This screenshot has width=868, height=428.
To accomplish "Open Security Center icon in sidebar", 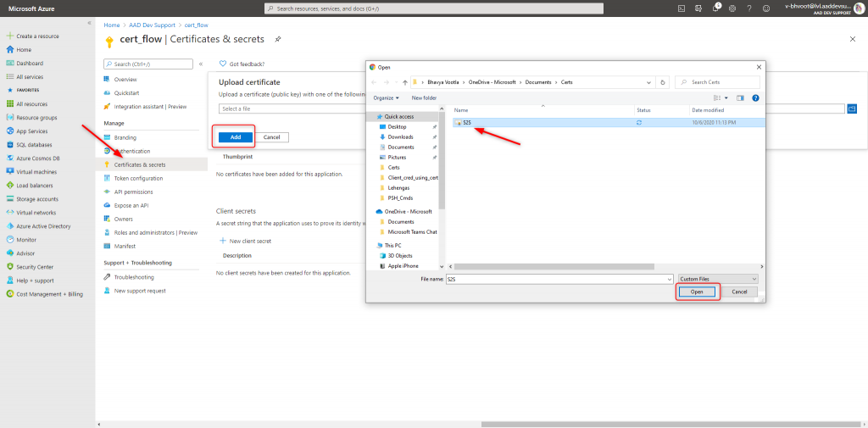I will point(10,267).
